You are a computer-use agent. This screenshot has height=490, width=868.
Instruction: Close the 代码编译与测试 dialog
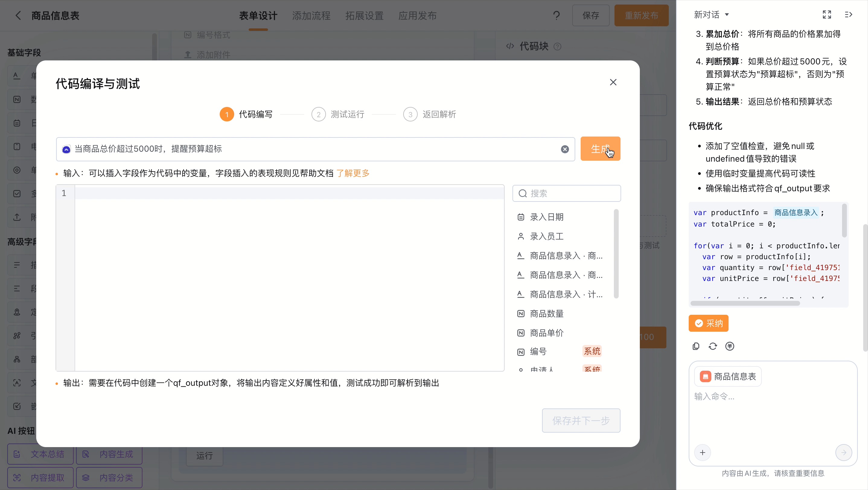point(613,82)
